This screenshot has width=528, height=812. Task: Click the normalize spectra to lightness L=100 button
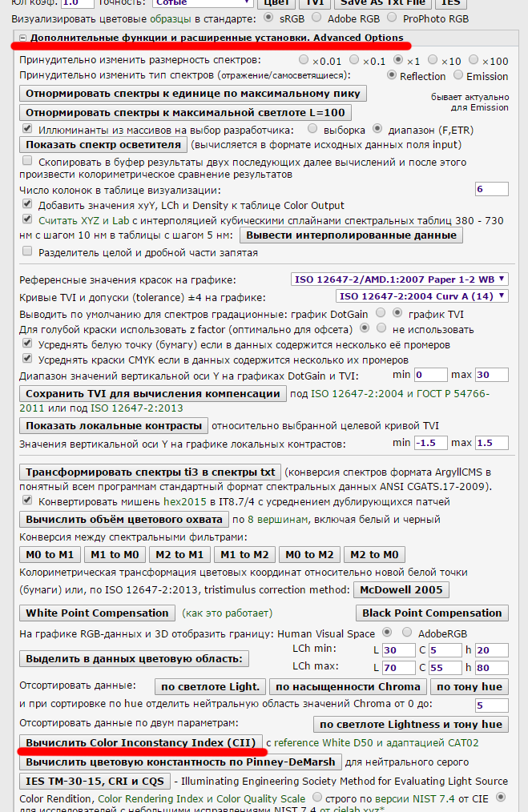(x=185, y=112)
